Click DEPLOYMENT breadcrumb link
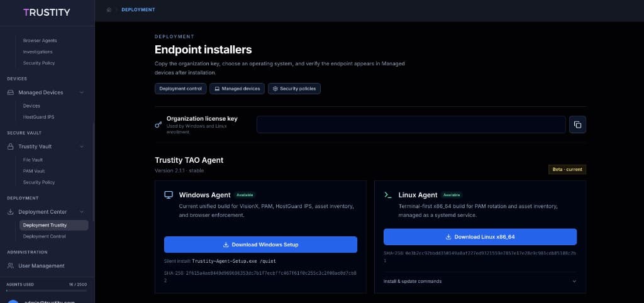Image resolution: width=644 pixels, height=303 pixels. point(138,10)
